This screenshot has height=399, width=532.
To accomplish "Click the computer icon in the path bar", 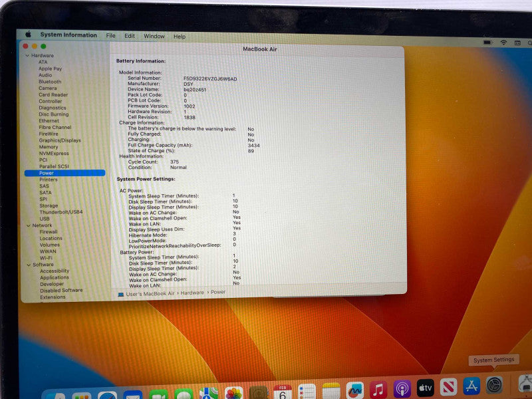I will click(121, 294).
